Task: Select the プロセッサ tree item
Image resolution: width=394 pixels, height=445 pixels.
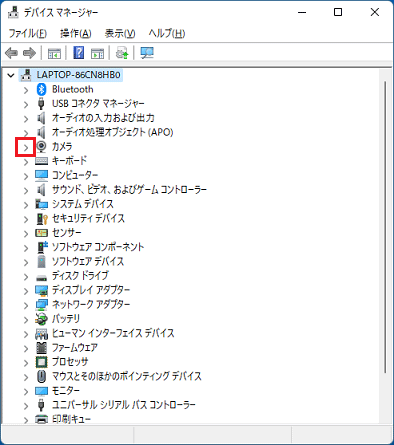Action: coord(70,362)
